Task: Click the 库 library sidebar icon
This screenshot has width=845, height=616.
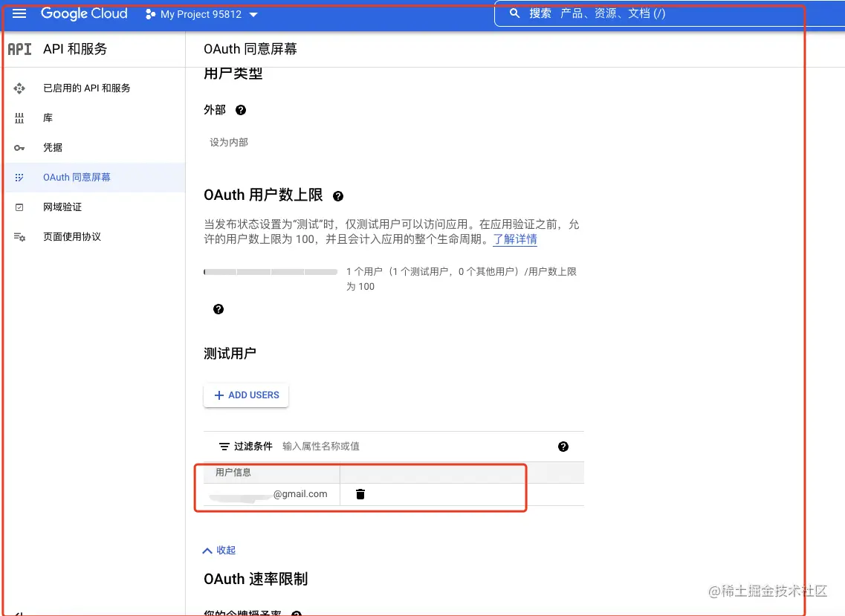Action: pyautogui.click(x=19, y=118)
